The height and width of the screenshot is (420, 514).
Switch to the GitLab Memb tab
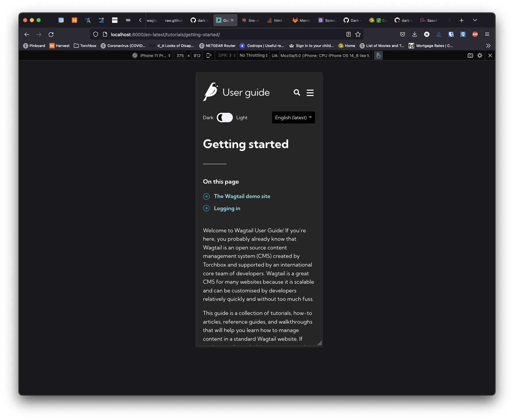pyautogui.click(x=301, y=20)
